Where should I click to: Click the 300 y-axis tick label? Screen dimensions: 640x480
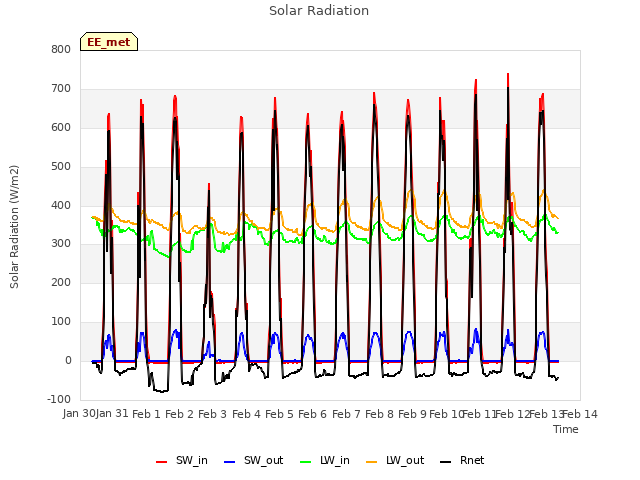pos(61,244)
